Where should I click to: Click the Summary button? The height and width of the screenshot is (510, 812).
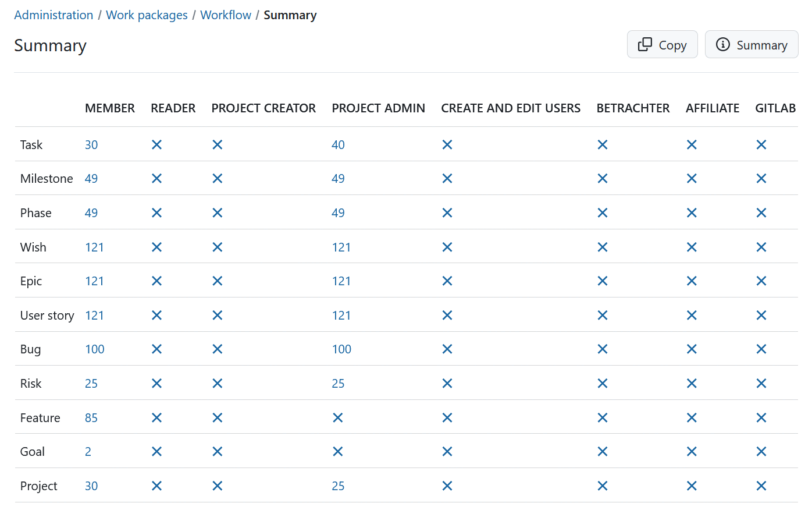click(751, 44)
